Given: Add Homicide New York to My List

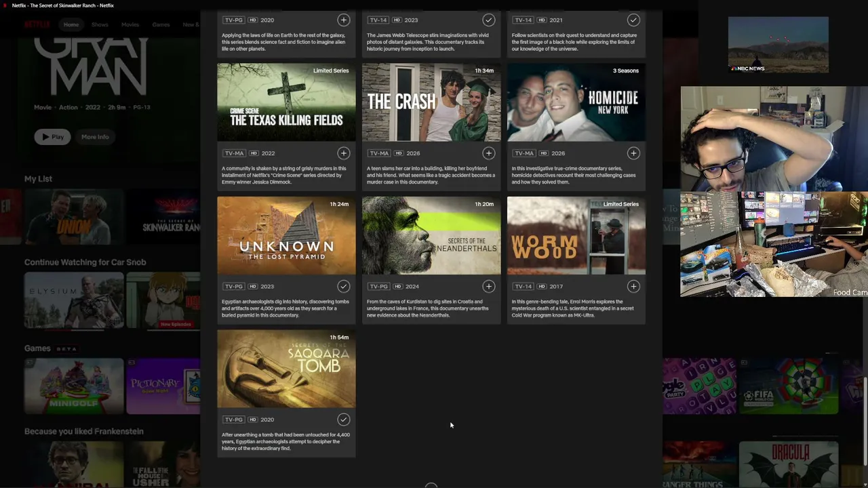Looking at the screenshot, I should coord(633,153).
